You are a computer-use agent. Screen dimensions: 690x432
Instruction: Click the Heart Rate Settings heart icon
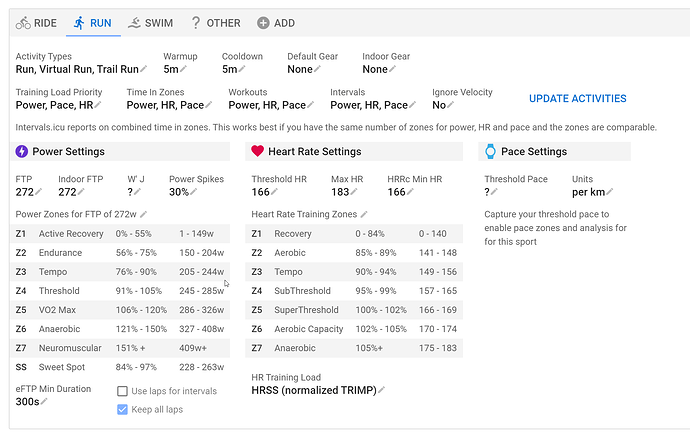(x=257, y=151)
